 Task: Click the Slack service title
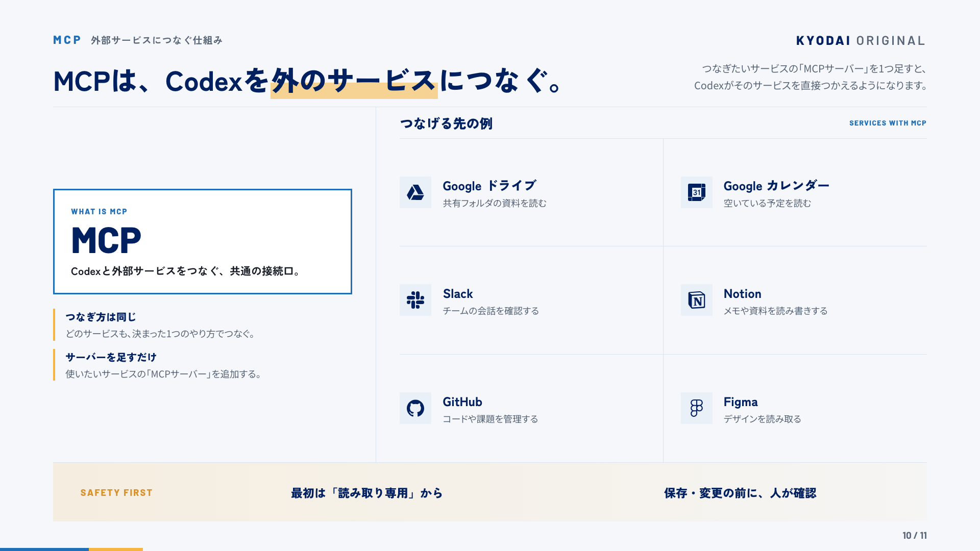[458, 294]
